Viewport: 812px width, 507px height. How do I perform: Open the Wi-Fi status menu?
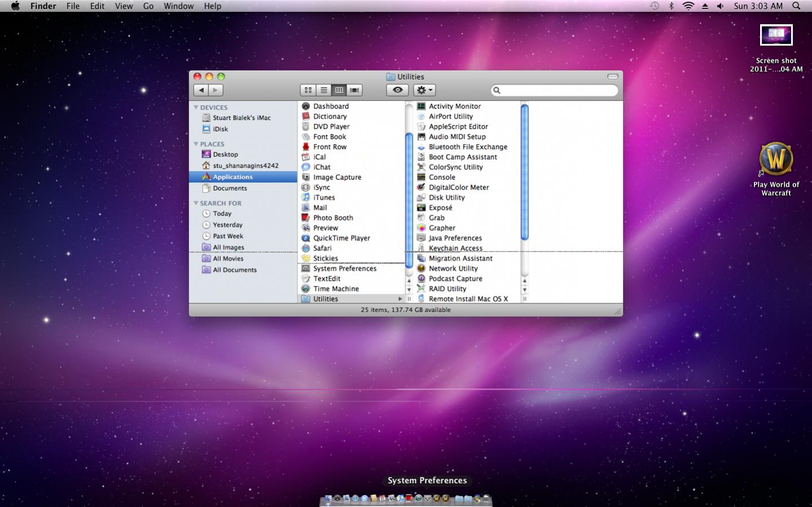(x=688, y=6)
